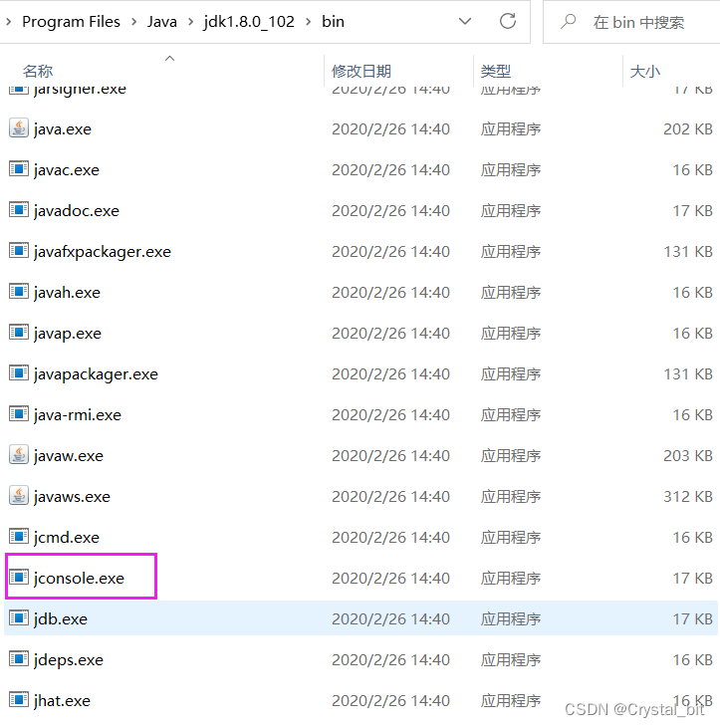This screenshot has height=728, width=720.
Task: Select the java.exe file name
Action: coord(63,129)
